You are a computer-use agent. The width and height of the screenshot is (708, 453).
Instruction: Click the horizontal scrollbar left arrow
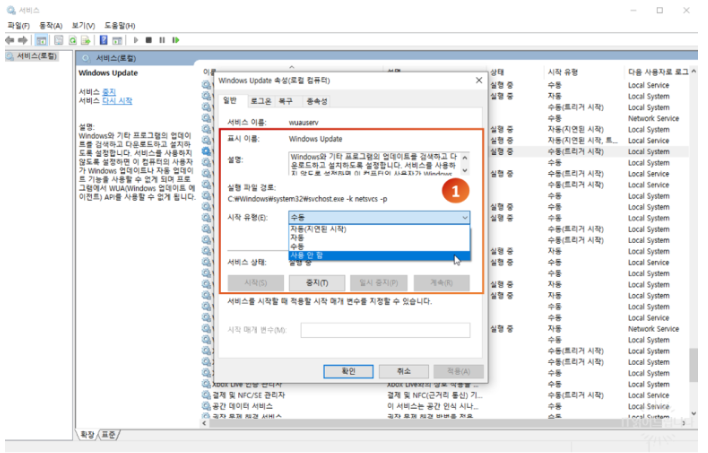(205, 423)
